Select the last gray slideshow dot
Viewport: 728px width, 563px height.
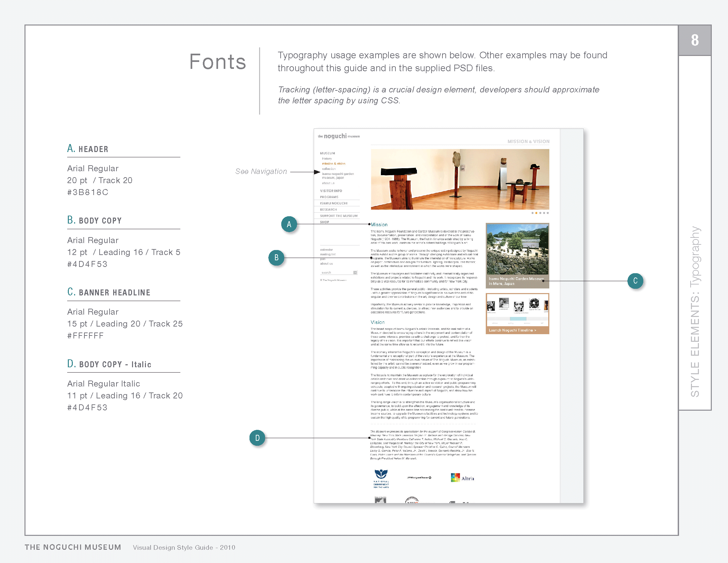[548, 213]
